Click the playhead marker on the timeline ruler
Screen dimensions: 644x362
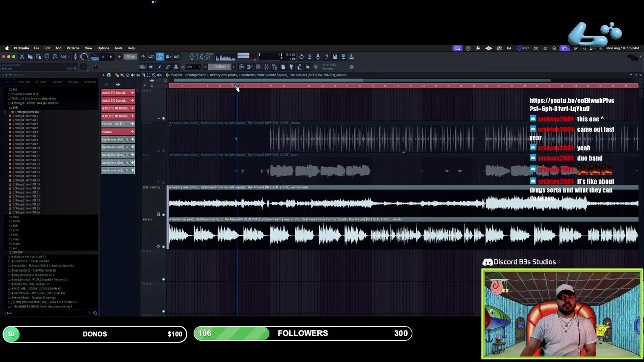coord(236,86)
